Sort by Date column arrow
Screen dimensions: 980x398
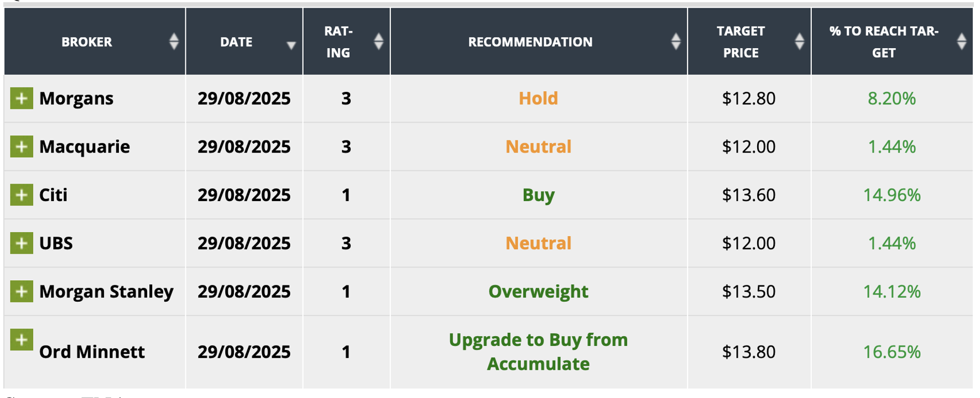[291, 45]
